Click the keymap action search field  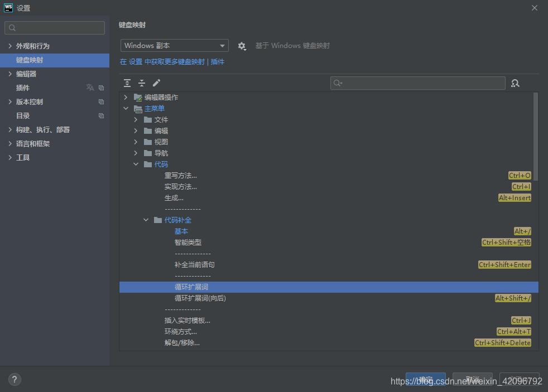coord(417,83)
